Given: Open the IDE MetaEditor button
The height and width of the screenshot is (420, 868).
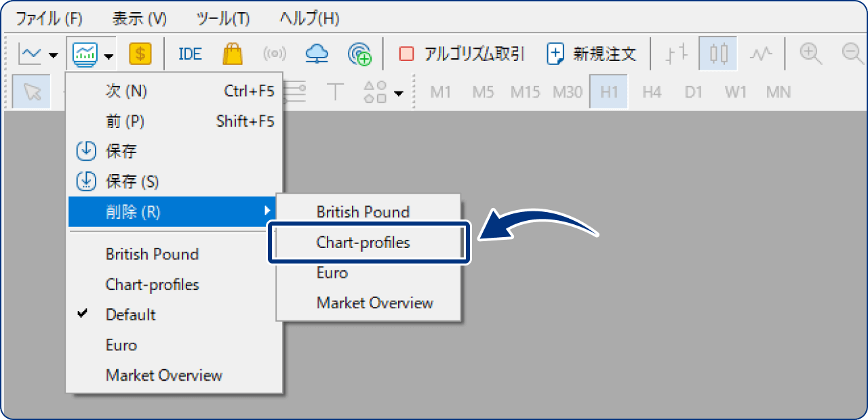Looking at the screenshot, I should [190, 54].
